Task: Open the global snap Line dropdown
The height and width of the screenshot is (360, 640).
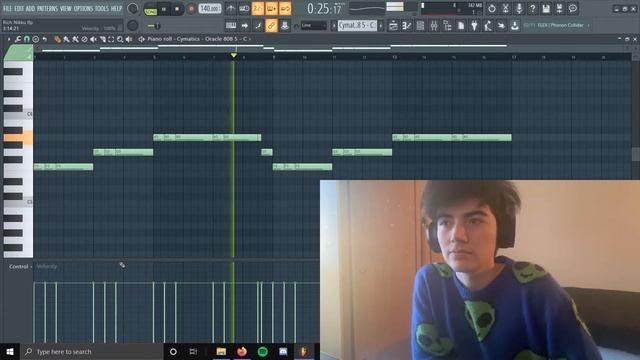Action: (x=313, y=26)
